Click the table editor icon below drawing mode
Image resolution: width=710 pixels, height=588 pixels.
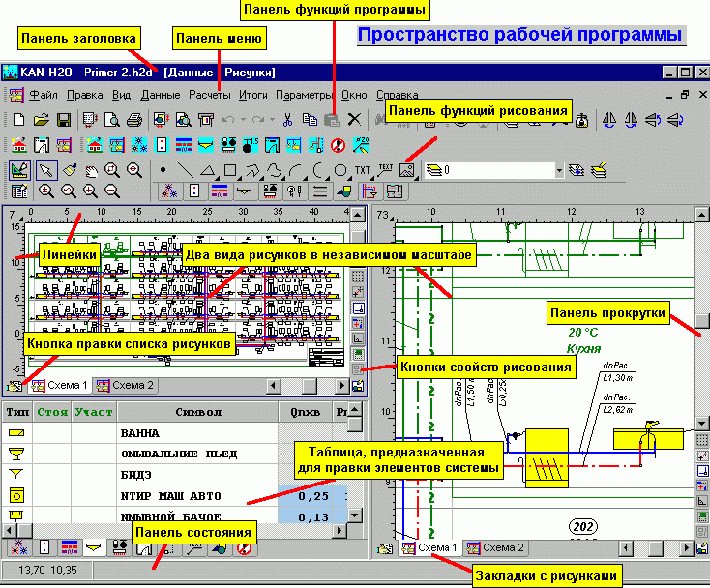click(x=19, y=191)
